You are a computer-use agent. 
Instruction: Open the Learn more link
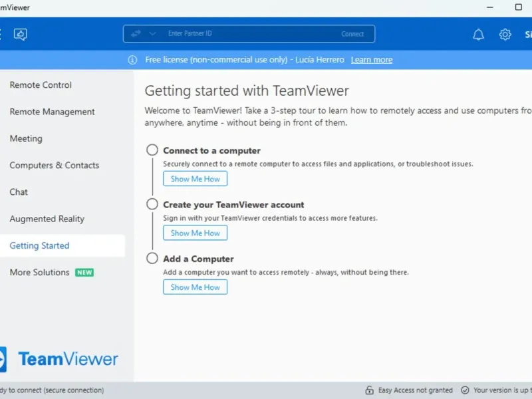click(372, 60)
